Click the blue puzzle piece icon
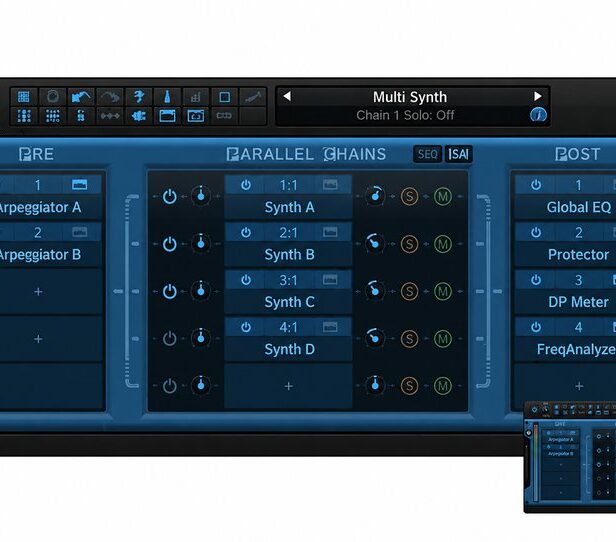 coord(138,116)
